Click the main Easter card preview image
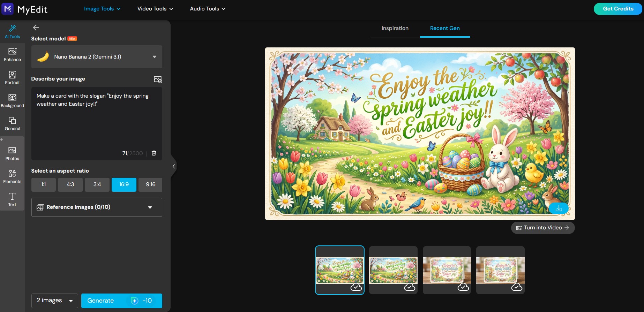The image size is (644, 312). [x=420, y=134]
